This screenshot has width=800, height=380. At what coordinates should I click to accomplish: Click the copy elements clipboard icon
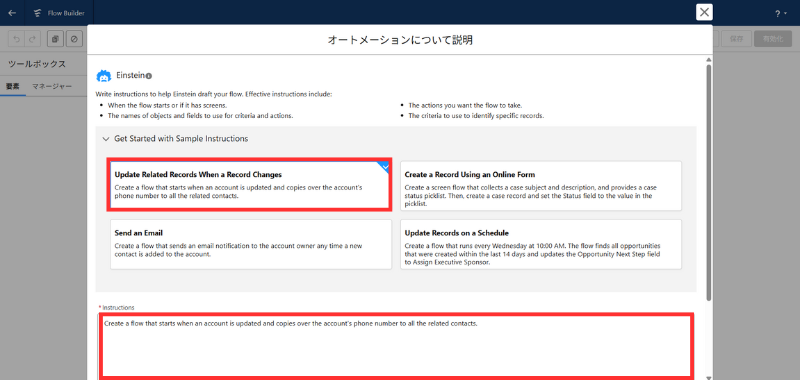click(x=55, y=39)
